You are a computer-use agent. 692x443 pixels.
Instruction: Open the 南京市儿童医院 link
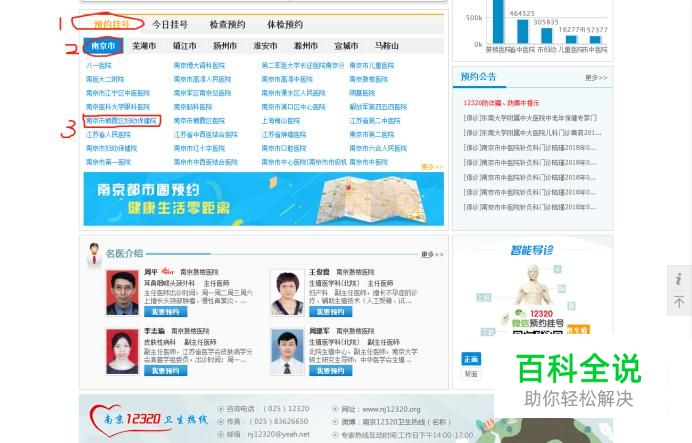(x=372, y=65)
